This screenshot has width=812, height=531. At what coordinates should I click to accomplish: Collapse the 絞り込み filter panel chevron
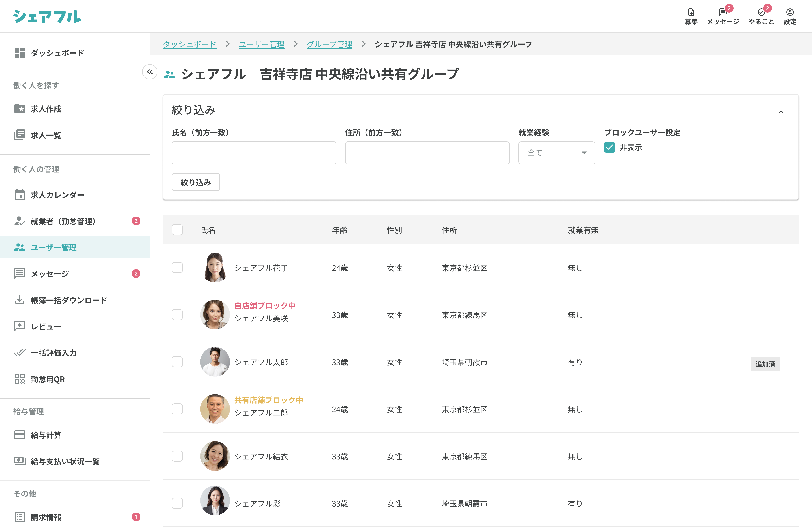pyautogui.click(x=781, y=112)
